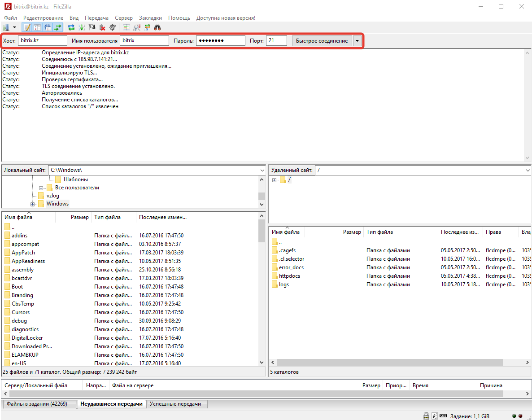532x420 pixels.
Task: Select 'Шаблоны' folder in local tree
Action: click(x=76, y=179)
